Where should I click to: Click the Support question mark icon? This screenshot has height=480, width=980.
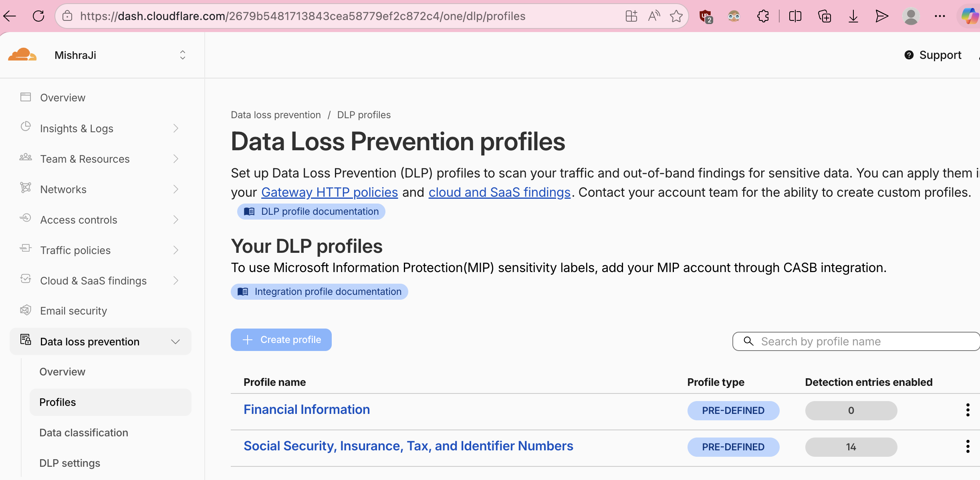[x=909, y=55]
